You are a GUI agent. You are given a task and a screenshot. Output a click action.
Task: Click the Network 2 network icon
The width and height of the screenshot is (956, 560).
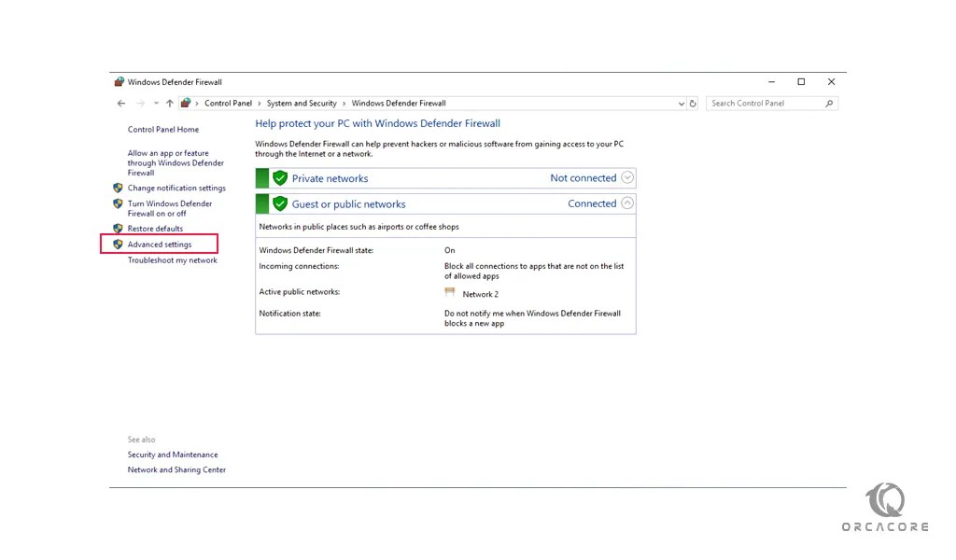pos(451,293)
